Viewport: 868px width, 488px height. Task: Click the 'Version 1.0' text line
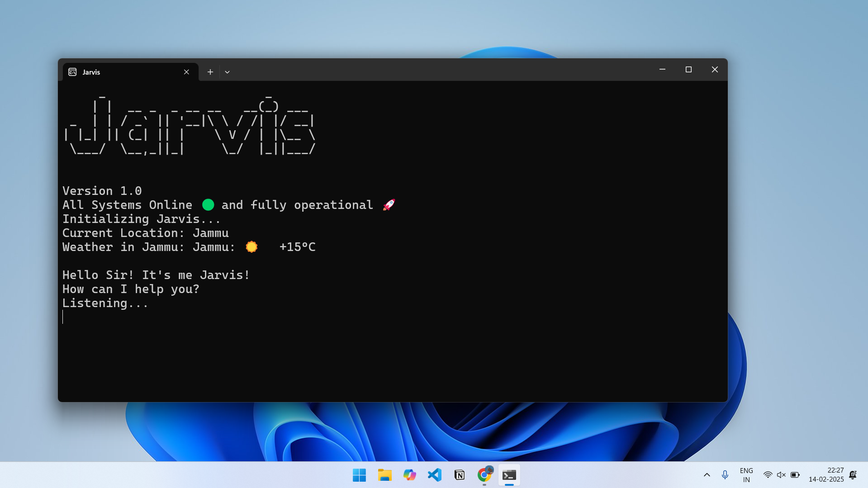(102, 191)
